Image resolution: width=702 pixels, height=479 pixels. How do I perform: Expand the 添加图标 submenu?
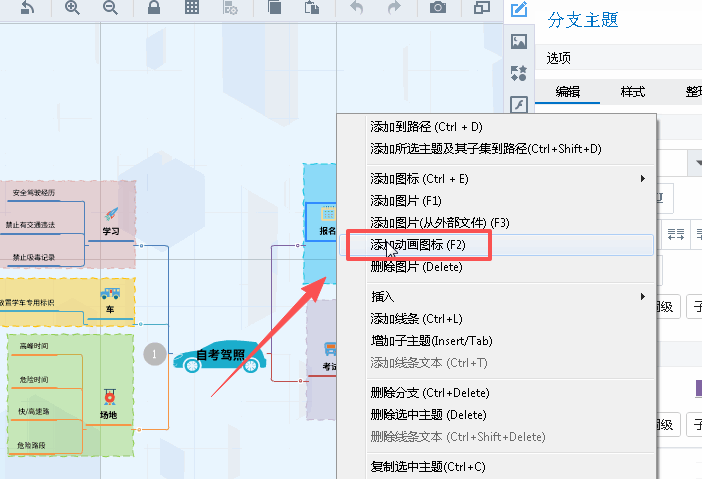tap(642, 179)
